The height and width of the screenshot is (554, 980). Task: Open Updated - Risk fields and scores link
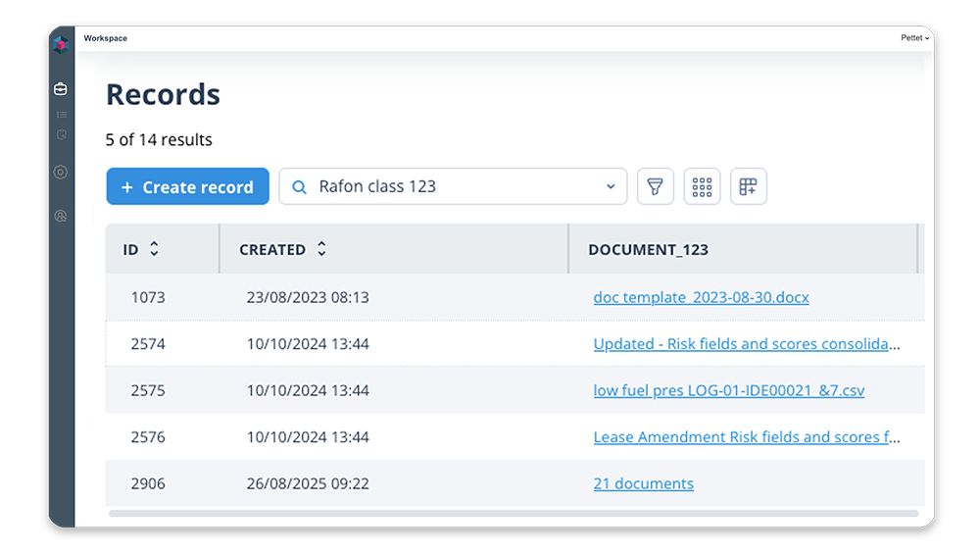[747, 344]
